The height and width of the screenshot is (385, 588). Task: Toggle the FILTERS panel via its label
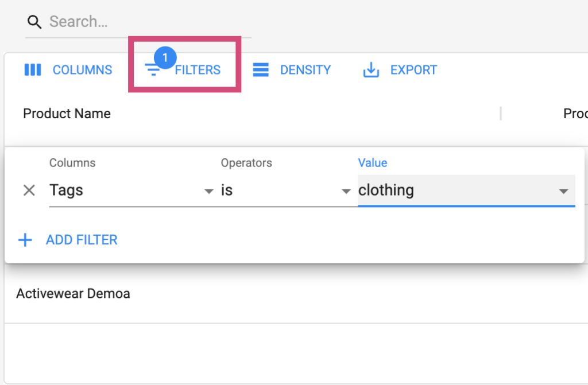pyautogui.click(x=198, y=70)
